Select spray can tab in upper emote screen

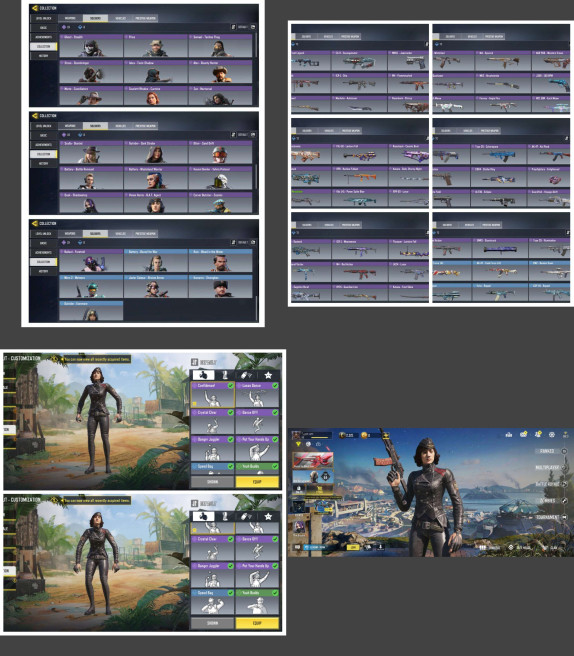(x=246, y=375)
